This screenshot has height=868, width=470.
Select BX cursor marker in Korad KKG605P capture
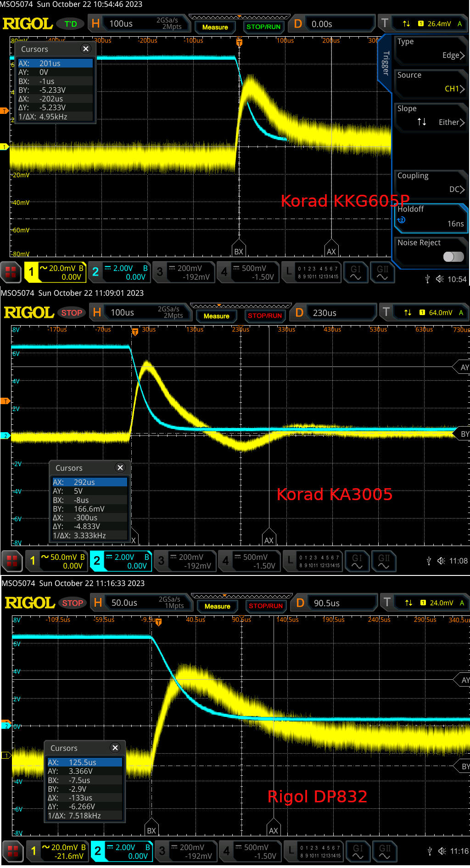pos(239,248)
